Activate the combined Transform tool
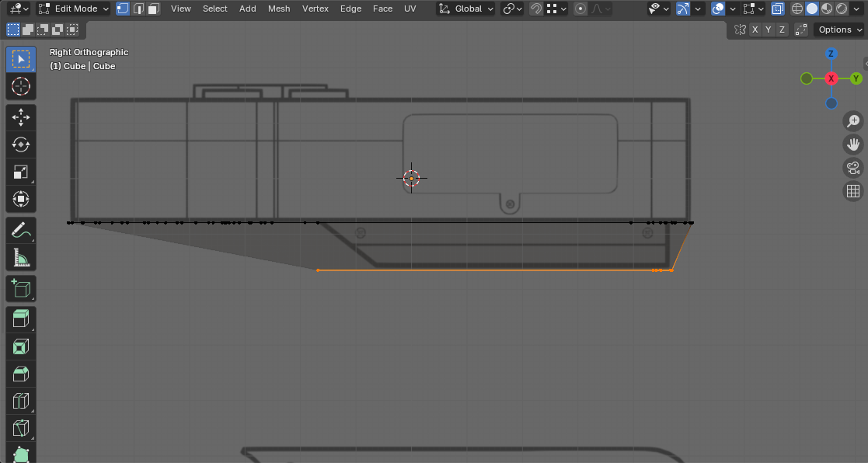Viewport: 868px width, 463px height. [20, 199]
